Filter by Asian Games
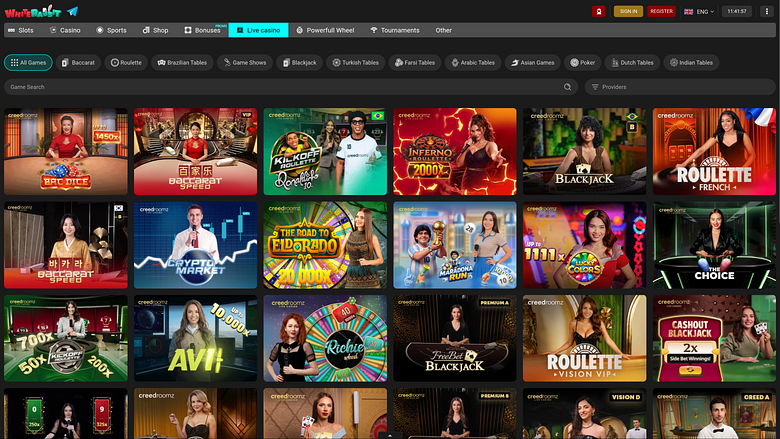Viewport: 780px width, 439px height. [533, 63]
